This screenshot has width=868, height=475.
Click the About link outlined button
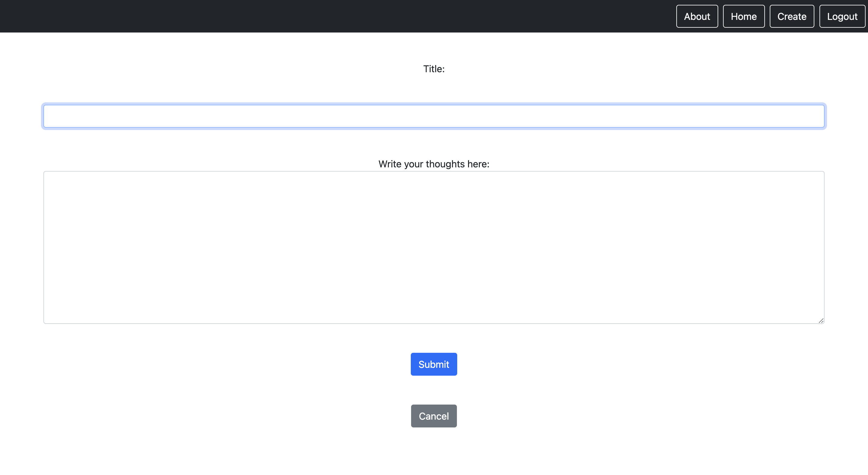tap(697, 16)
